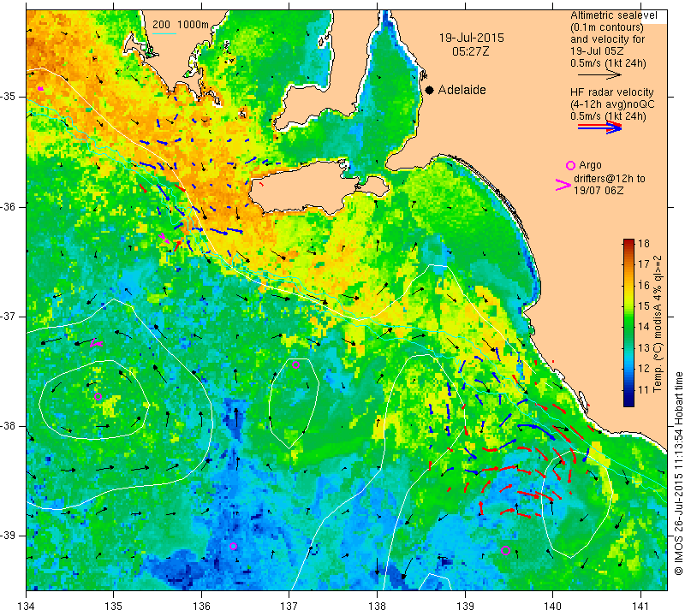This screenshot has height=616, width=685.
Task: Click the Altimetric sealevel legend heading
Action: click(613, 15)
